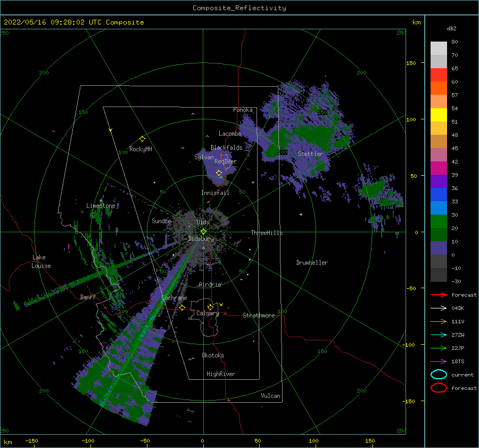Select the red forecast arrow in legend
The image size is (479, 448).
(439, 295)
